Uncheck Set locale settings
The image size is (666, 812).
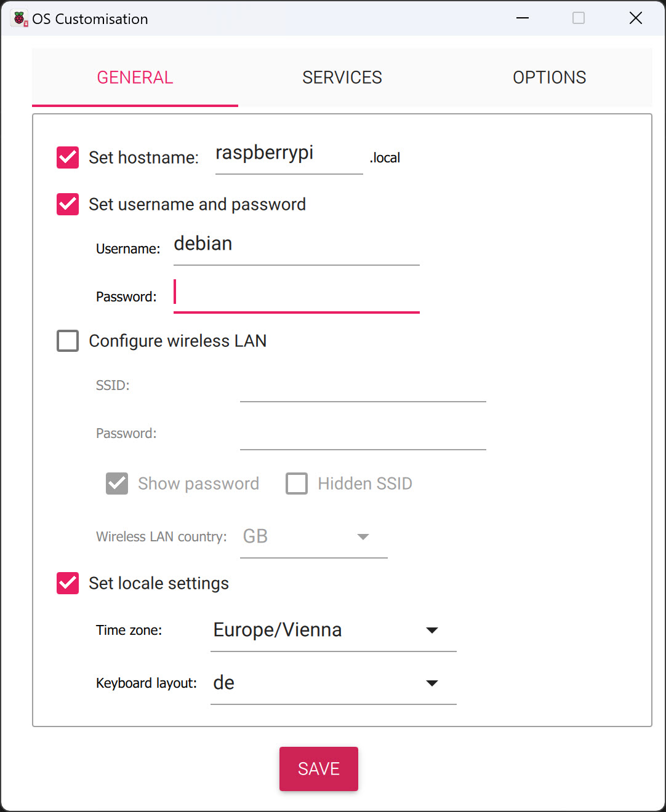click(x=67, y=583)
